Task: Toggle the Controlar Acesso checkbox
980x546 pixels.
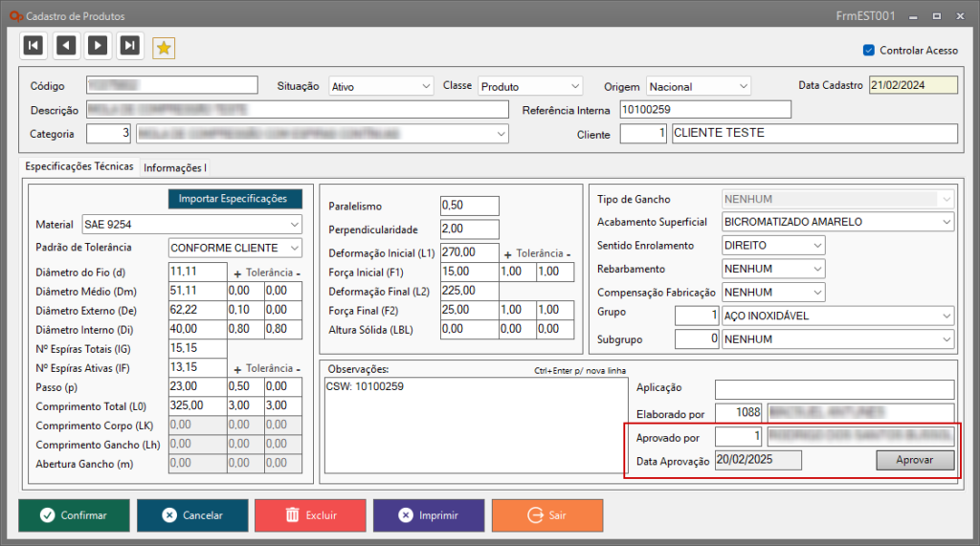Action: [869, 51]
